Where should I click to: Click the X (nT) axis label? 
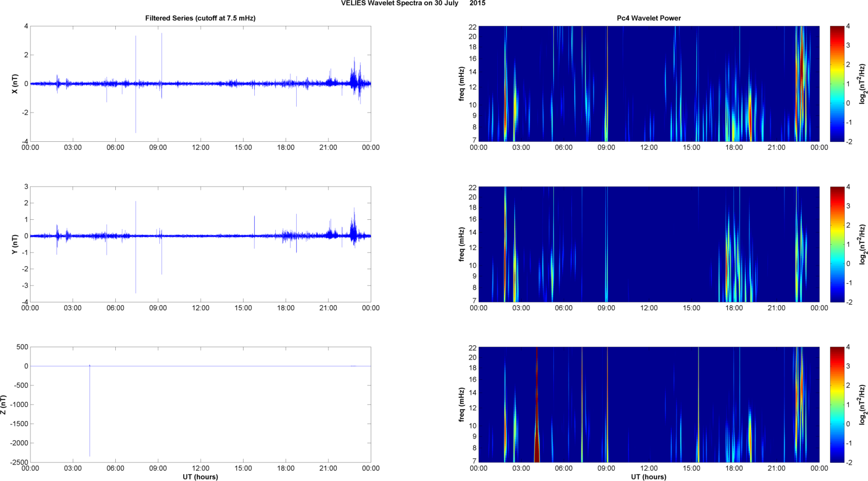15,84
